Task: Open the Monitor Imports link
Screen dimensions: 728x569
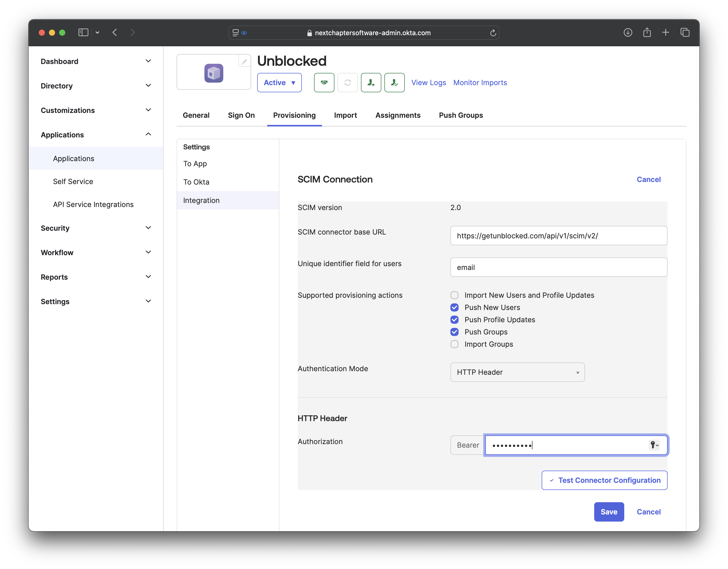Action: tap(480, 82)
